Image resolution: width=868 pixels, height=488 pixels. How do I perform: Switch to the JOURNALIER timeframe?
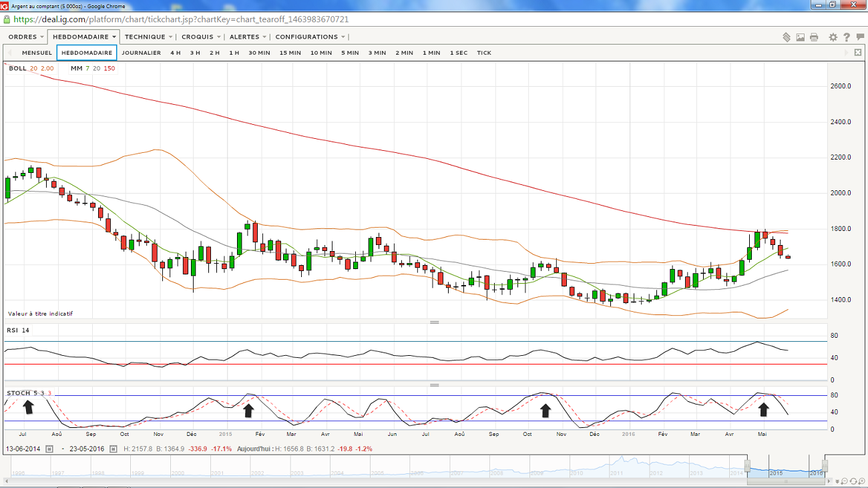(x=141, y=53)
